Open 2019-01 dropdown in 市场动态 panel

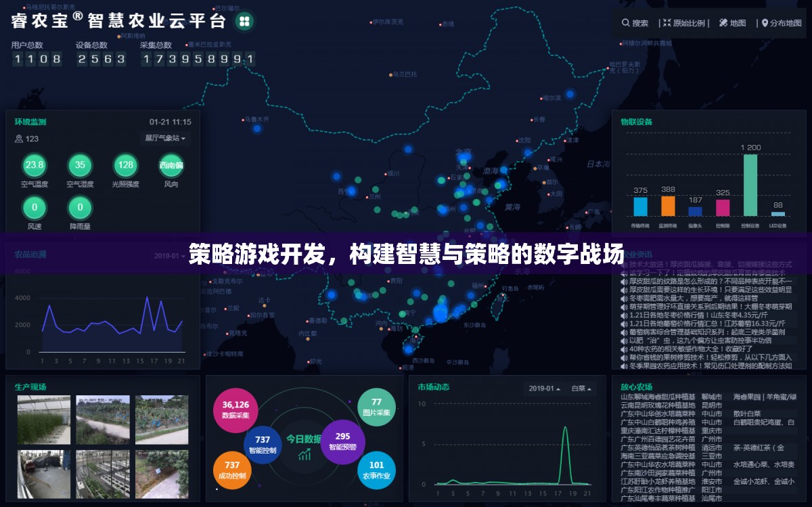[545, 389]
